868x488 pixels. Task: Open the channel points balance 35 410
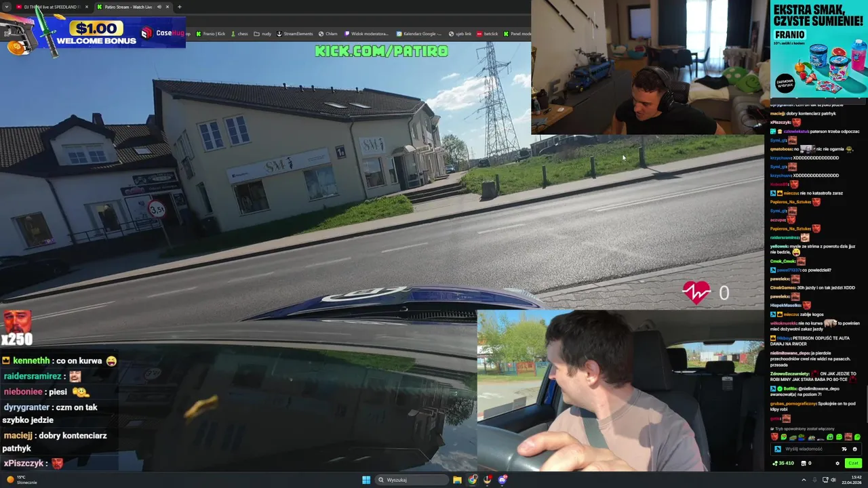(x=783, y=463)
